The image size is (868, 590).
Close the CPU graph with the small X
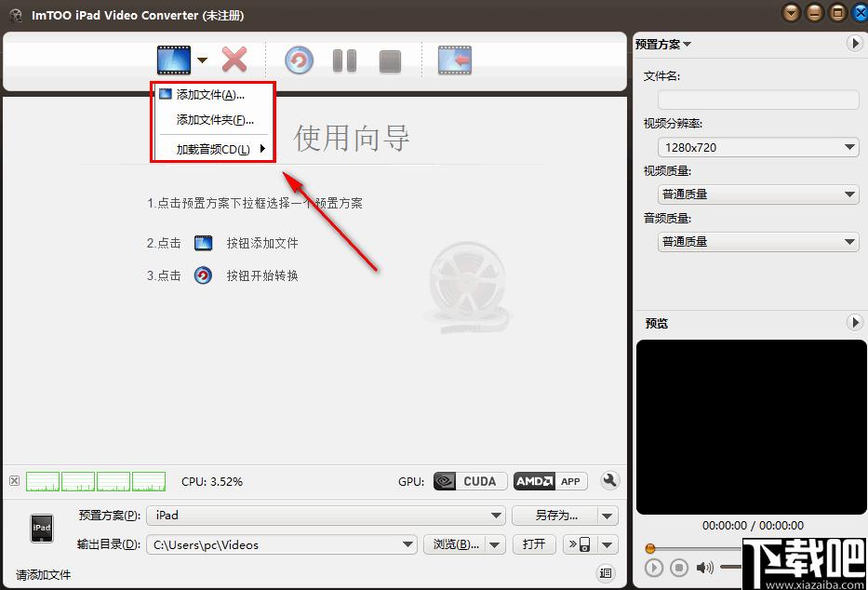click(14, 480)
